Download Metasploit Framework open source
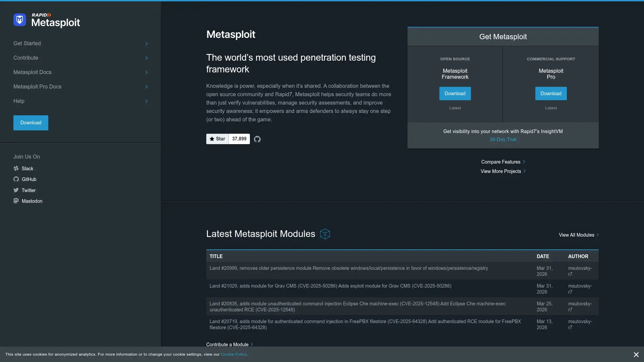Viewport: 644px width, 362px height. pos(455,94)
